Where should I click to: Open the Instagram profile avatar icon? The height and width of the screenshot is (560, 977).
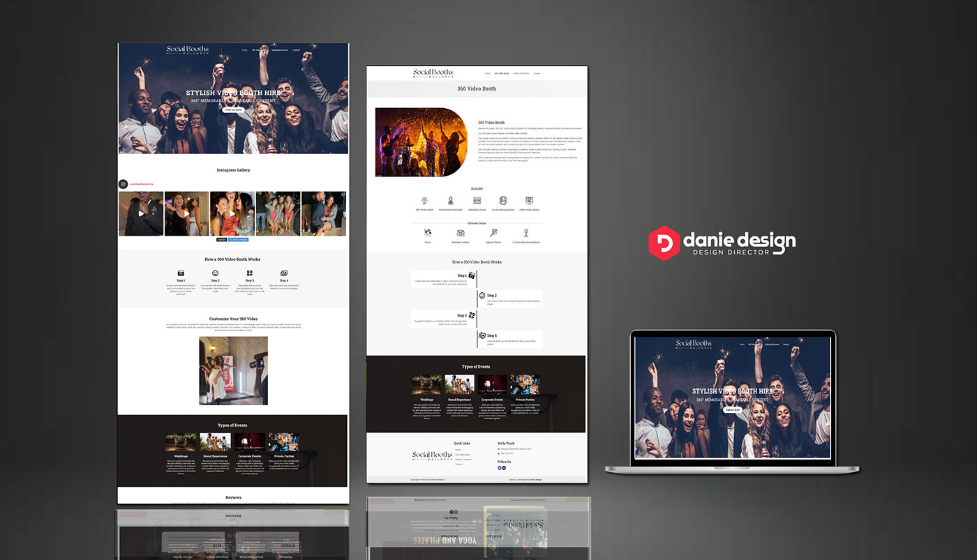click(124, 184)
